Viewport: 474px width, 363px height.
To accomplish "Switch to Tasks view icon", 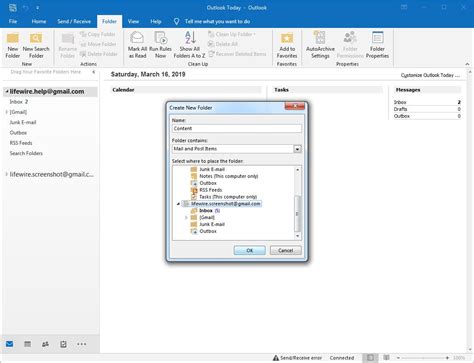I will 63,344.
